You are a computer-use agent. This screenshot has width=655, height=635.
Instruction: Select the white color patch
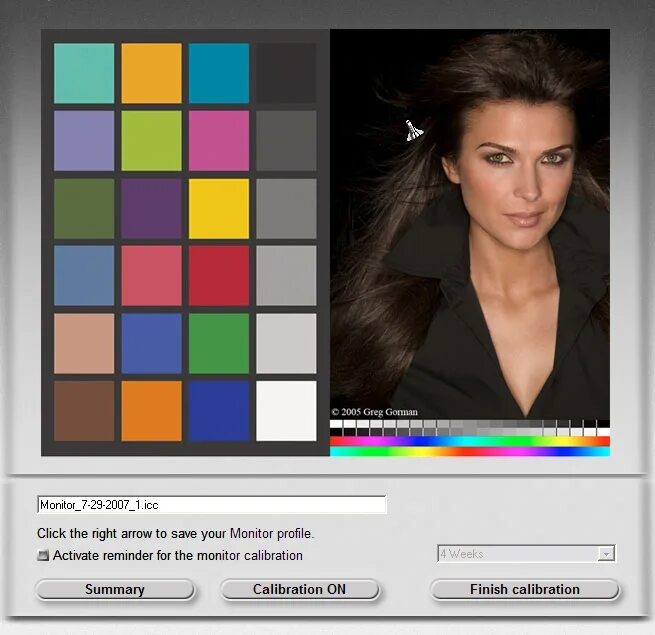(286, 411)
